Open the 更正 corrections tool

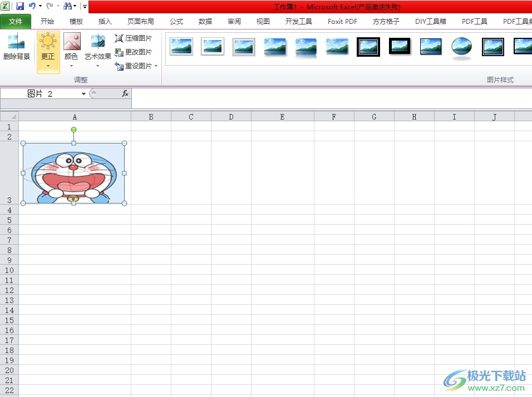pyautogui.click(x=48, y=52)
